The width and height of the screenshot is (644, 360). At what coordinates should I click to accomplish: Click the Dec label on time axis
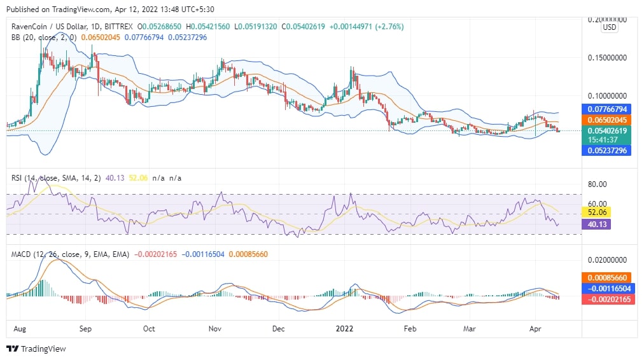click(279, 329)
